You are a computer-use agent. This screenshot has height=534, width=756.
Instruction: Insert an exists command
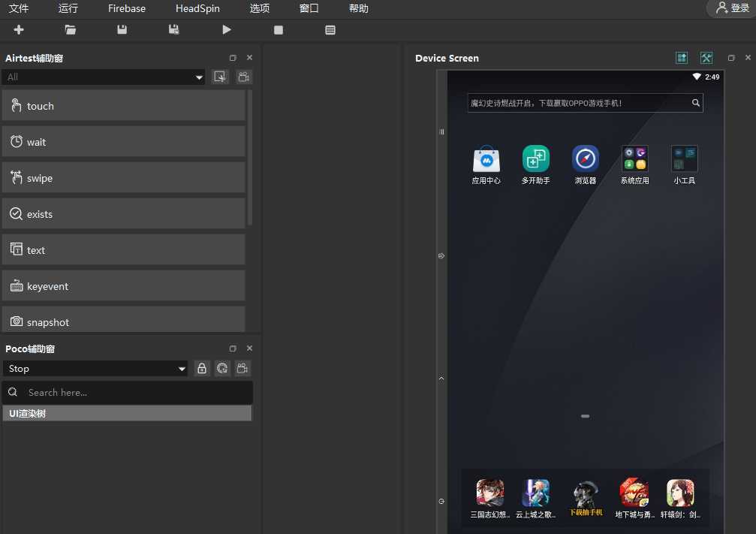123,214
